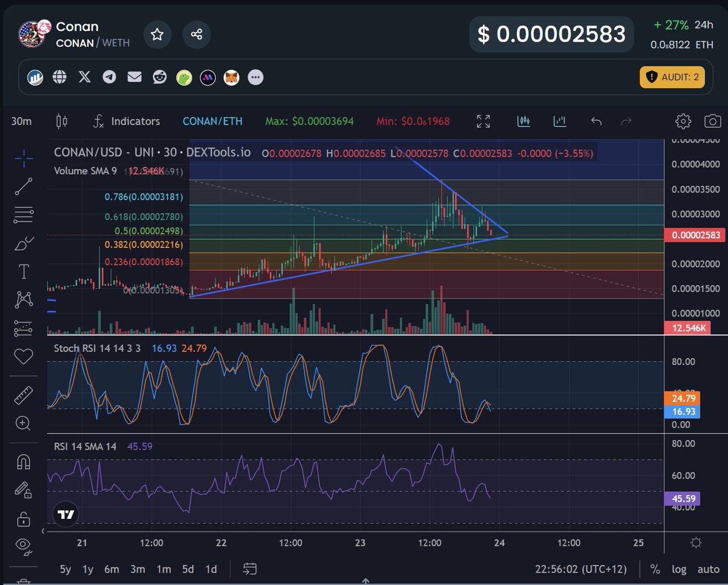Add Conan to favorites with star icon
The width and height of the screenshot is (728, 585).
[157, 34]
